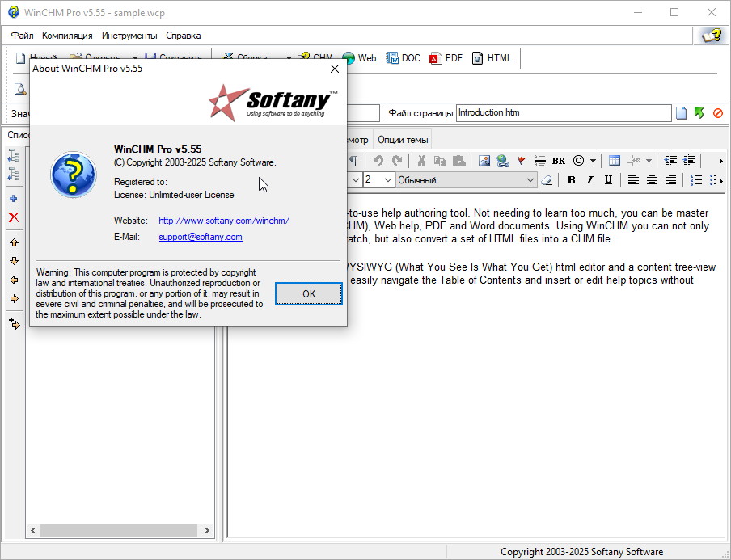Open the Компиляция menu

(x=67, y=36)
